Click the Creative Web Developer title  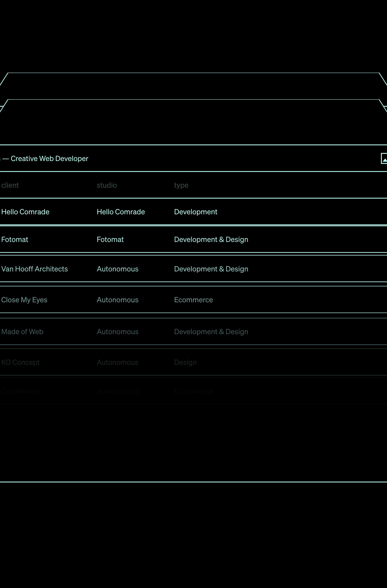pyautogui.click(x=49, y=159)
